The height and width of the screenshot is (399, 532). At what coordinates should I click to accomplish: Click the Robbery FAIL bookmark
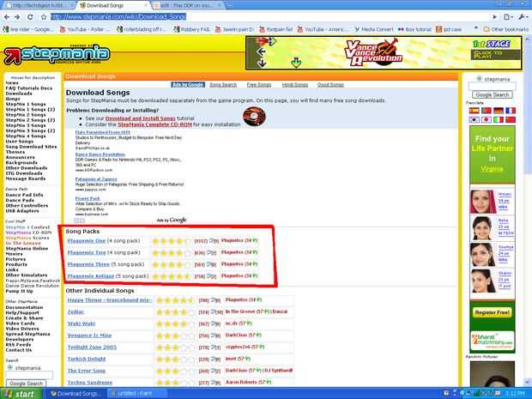click(191, 29)
